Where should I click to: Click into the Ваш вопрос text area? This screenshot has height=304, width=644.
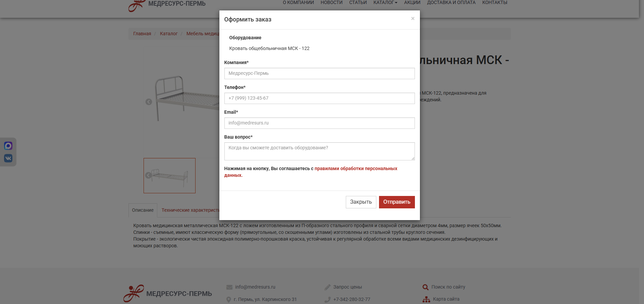pos(319,151)
